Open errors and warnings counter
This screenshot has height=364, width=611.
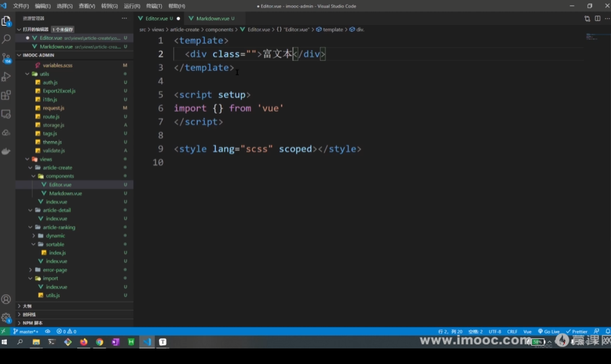66,332
